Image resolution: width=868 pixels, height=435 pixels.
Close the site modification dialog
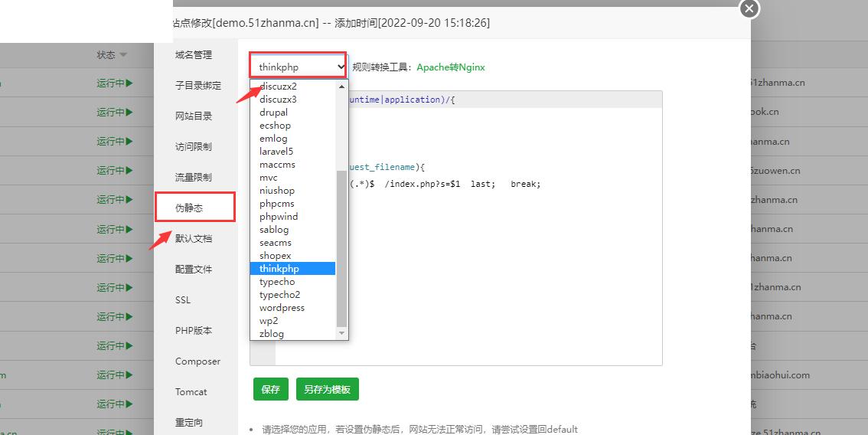tap(749, 8)
